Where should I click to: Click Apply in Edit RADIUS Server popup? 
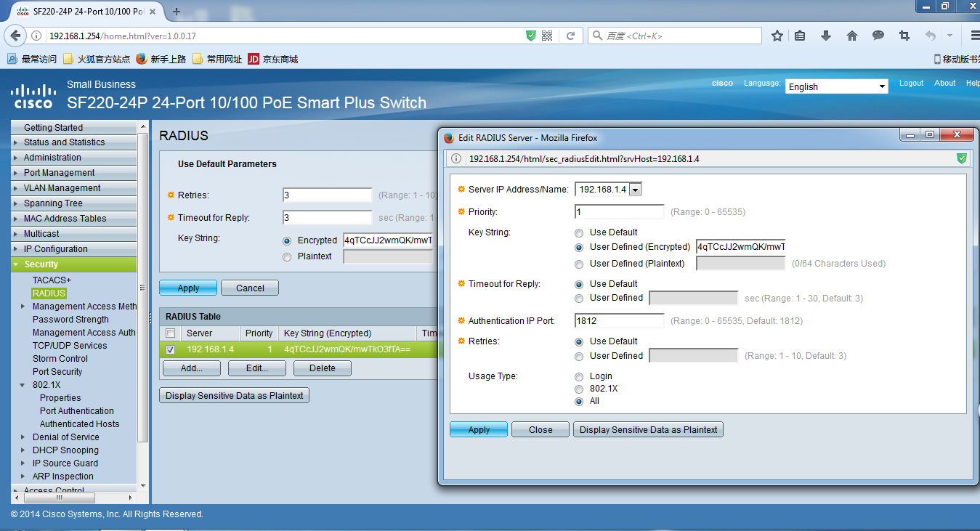click(479, 429)
